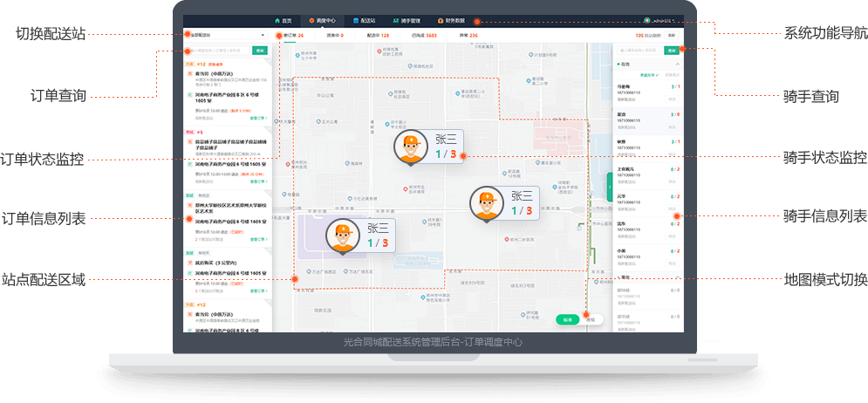Click the 调度中心 shield icon

[312, 20]
